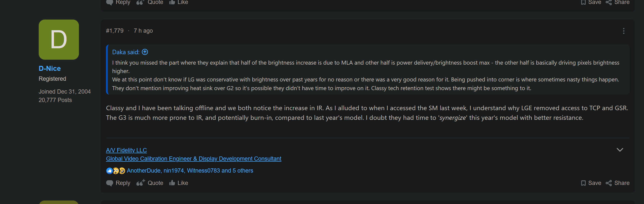Jump to Daka's original post via arrow icon
644x204 pixels.
click(x=145, y=52)
